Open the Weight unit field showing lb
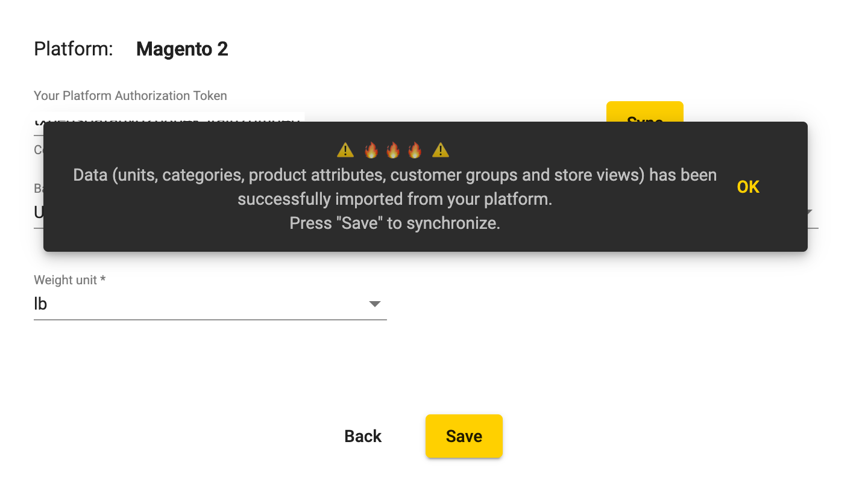Screen dimensions: 868x477 pos(210,304)
